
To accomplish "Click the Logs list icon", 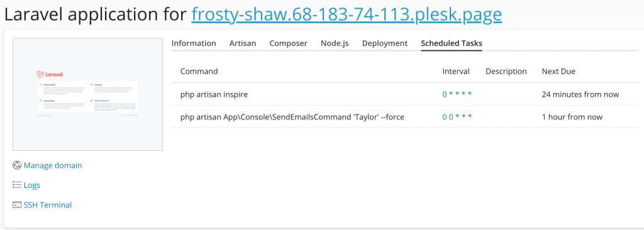I will 17,185.
